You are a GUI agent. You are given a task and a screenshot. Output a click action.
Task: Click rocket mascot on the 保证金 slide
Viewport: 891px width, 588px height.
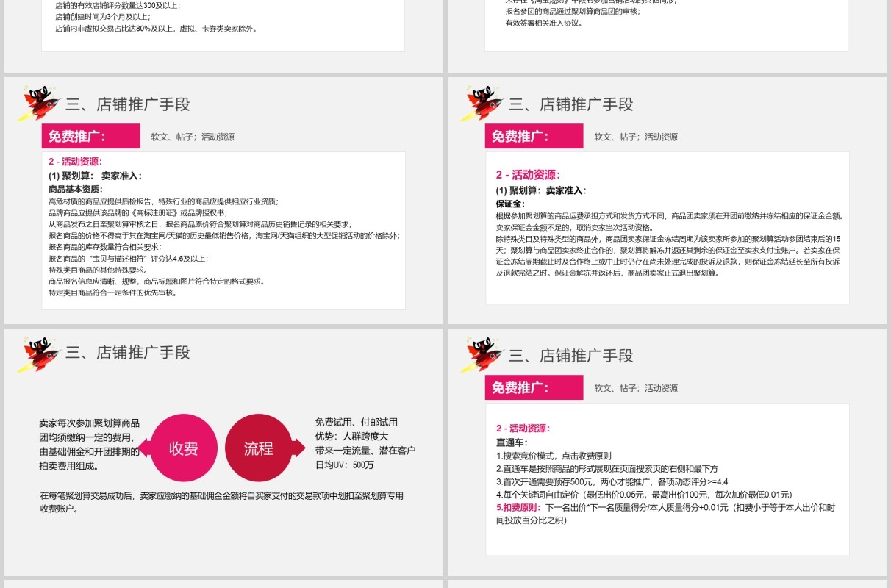(482, 103)
